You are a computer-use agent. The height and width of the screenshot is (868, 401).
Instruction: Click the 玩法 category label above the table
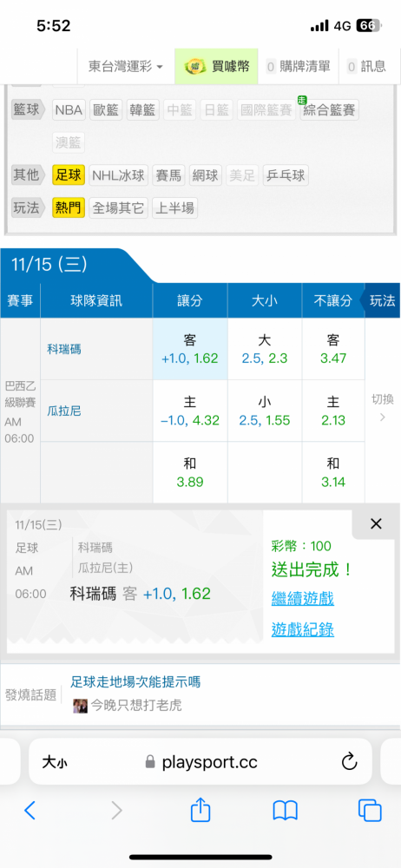click(x=27, y=207)
